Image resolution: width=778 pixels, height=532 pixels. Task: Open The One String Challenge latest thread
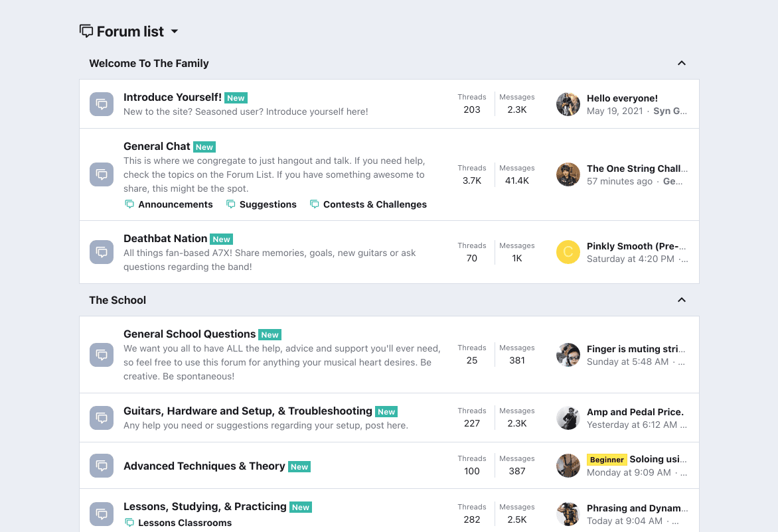(637, 168)
